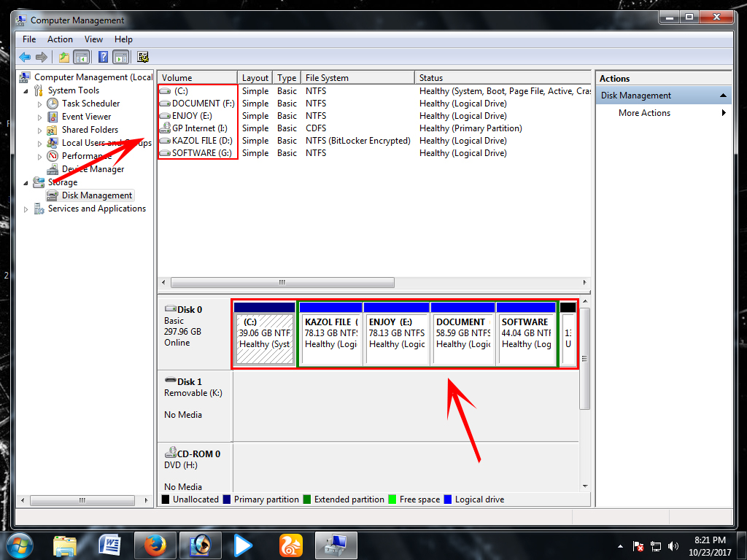Viewport: 747px width, 560px height.
Task: Click the rightmost disk settings toolbar icon
Action: [143, 58]
